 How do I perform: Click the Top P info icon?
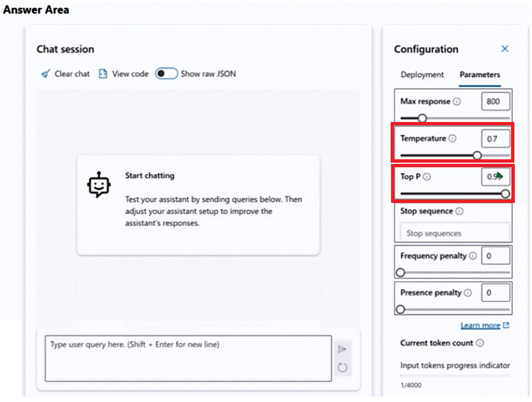[427, 177]
